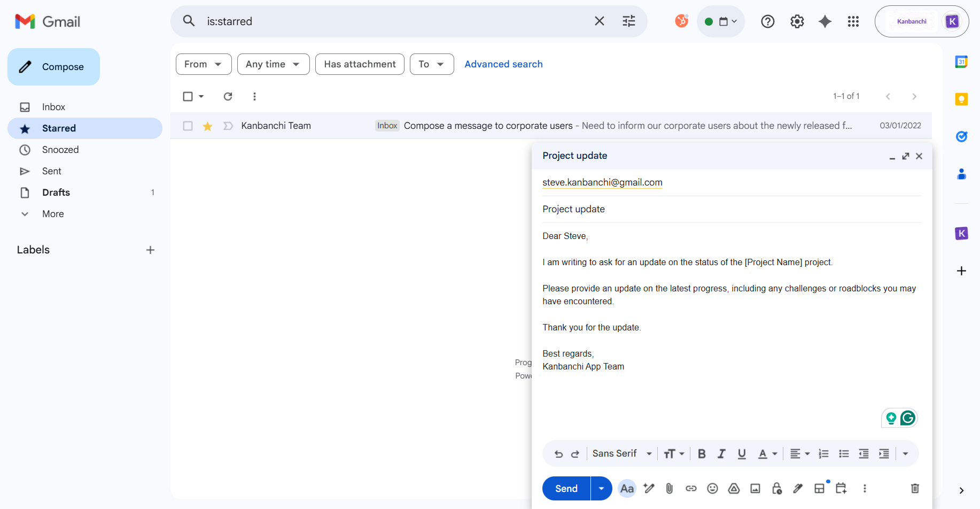Insert a file from Google Drive
This screenshot has height=509, width=980.
[734, 488]
